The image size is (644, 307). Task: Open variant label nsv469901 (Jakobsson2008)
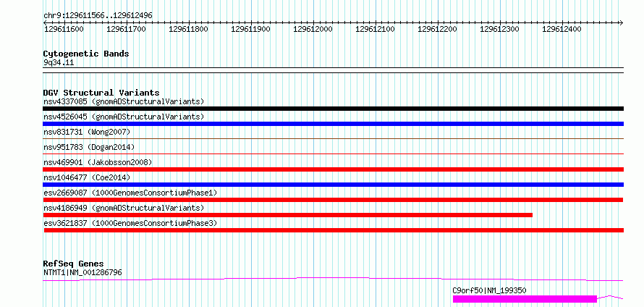(98, 162)
